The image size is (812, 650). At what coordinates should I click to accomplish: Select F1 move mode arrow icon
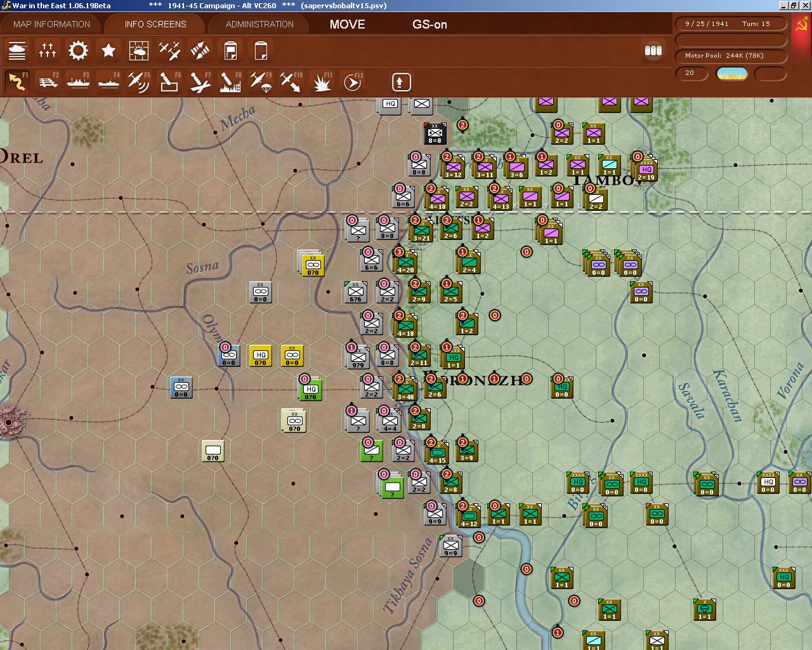pyautogui.click(x=17, y=82)
